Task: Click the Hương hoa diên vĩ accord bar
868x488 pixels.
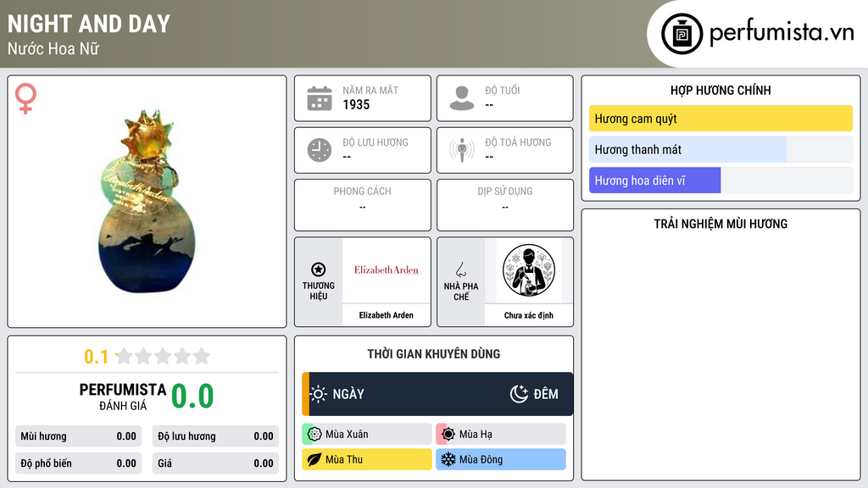Action: pyautogui.click(x=721, y=180)
